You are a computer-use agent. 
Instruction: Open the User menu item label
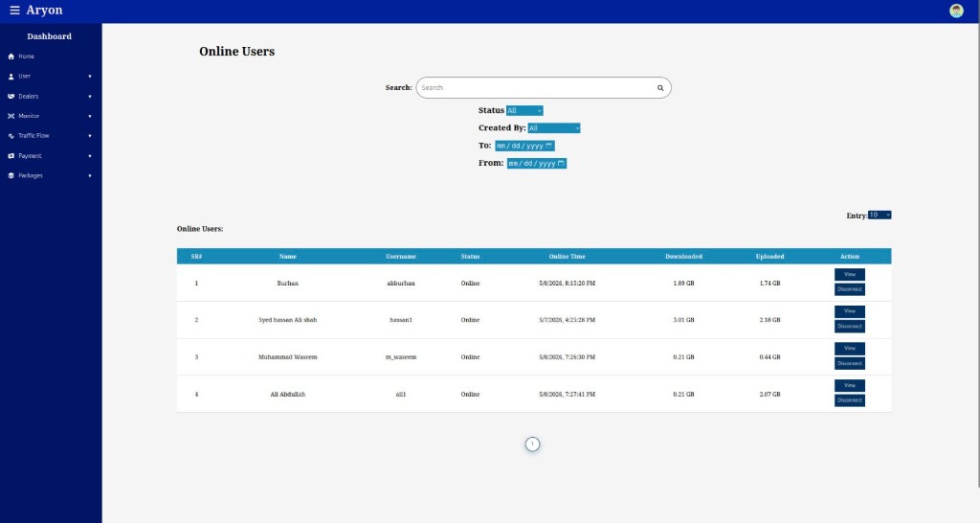24,77
